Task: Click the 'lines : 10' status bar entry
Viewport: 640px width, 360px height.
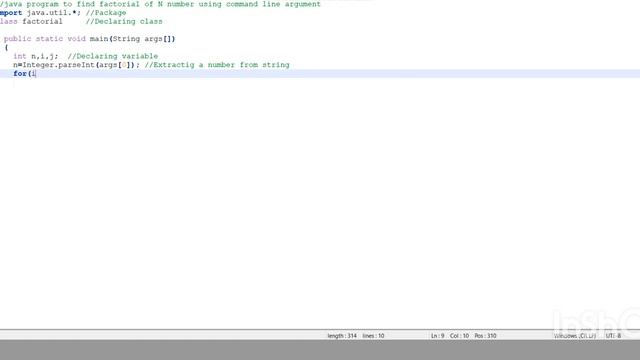Action: [x=373, y=336]
